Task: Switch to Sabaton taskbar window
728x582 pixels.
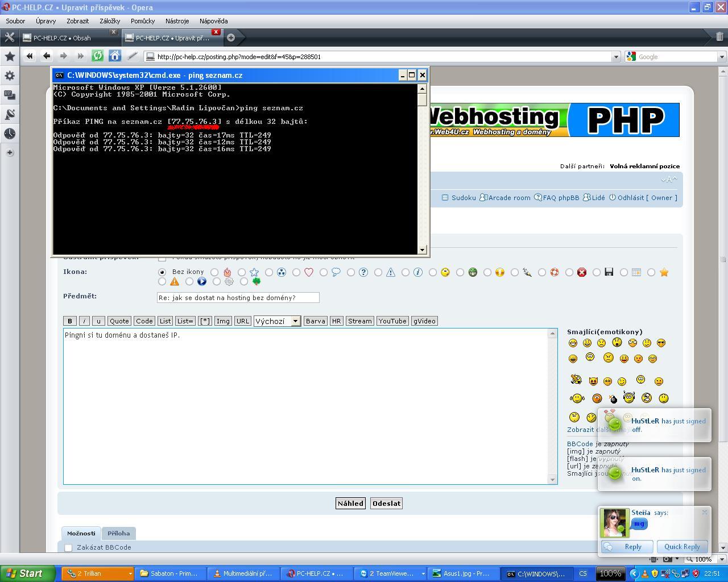Action: tap(172, 573)
